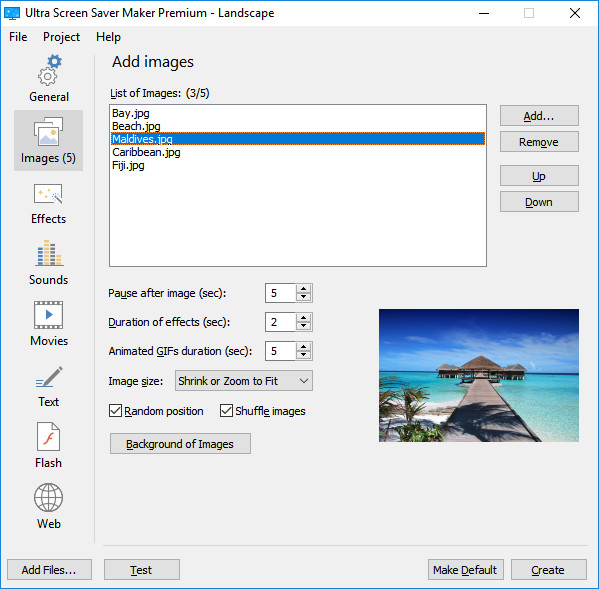Switch to the Text section
599x589 pixels.
point(49,386)
